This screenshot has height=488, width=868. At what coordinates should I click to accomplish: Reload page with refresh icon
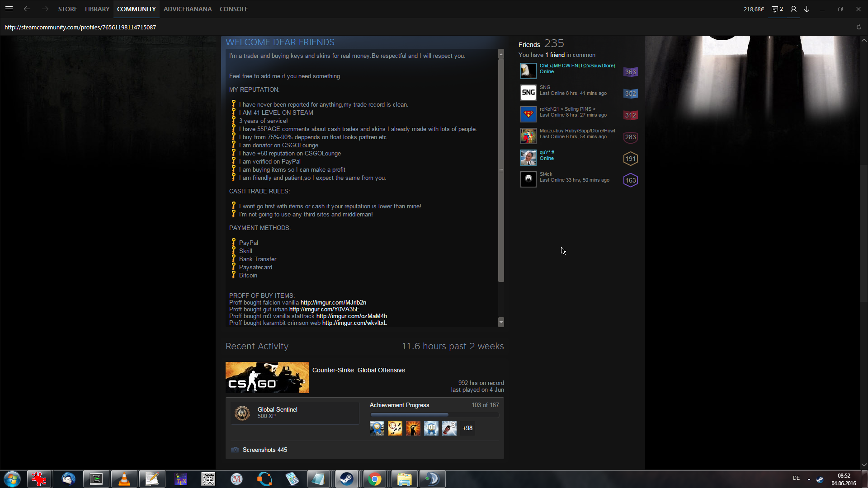[x=859, y=27]
